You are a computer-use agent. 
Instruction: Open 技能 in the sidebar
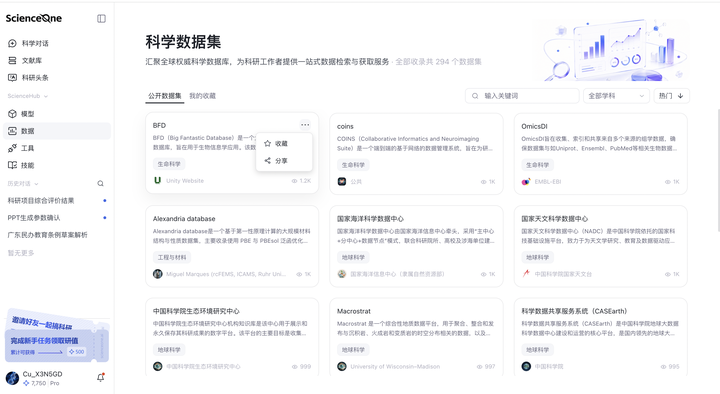click(21, 165)
